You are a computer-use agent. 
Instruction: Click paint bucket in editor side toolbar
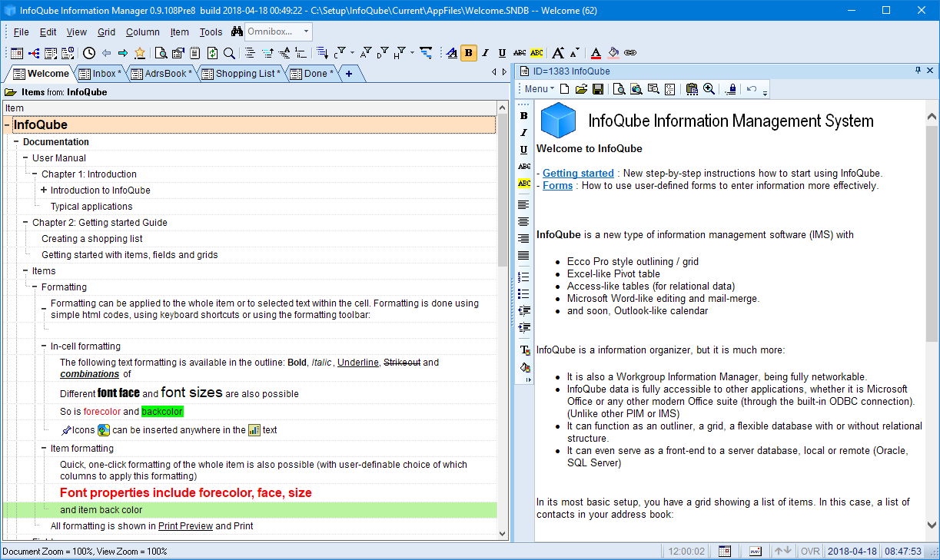click(524, 368)
